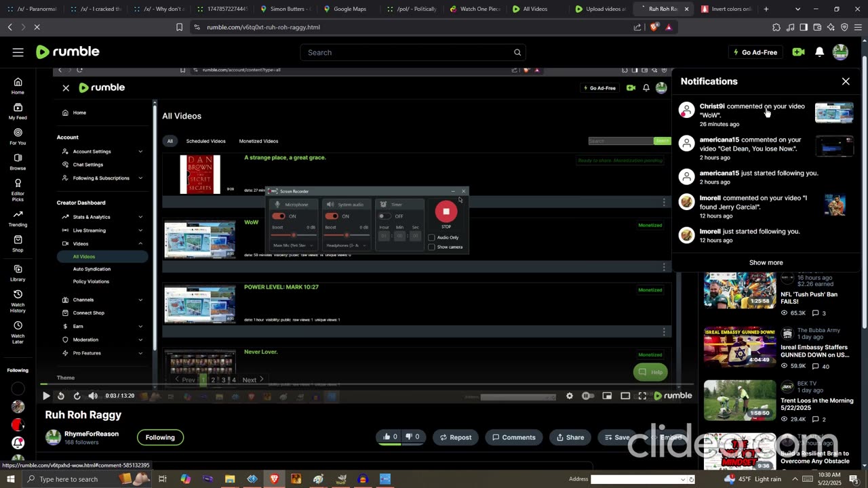The image size is (868, 488).
Task: Expand Account Settings in the recorded dashboard
Action: coord(140,152)
